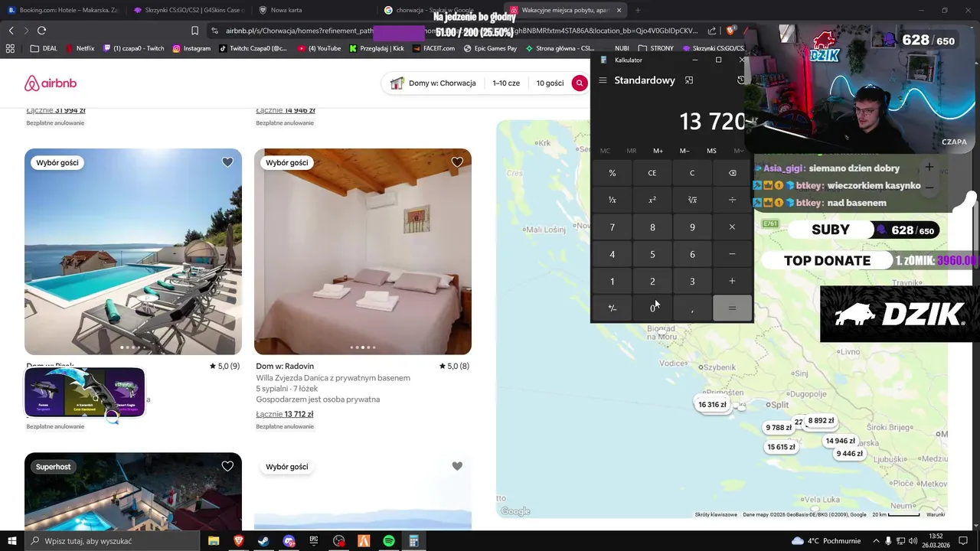980x551 pixels.
Task: Click the 9 788 zł map price marker
Action: coord(779,428)
